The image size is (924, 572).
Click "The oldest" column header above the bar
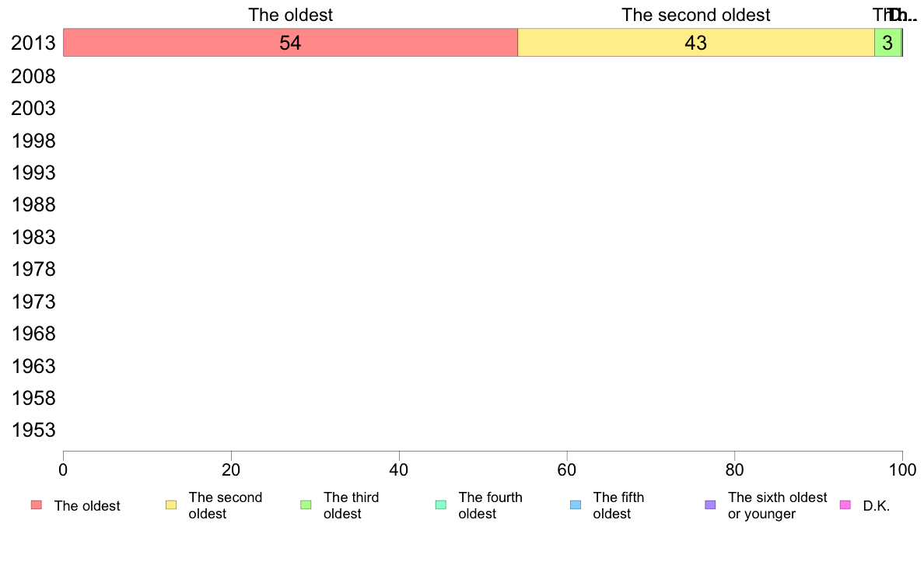pos(290,15)
